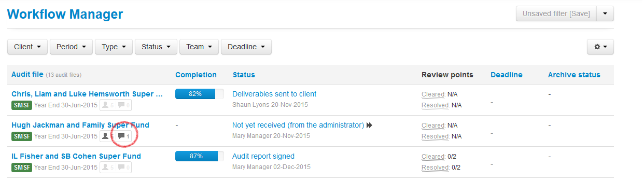Sort by Archive status column header
Viewport: 644px width, 195px height.
574,75
